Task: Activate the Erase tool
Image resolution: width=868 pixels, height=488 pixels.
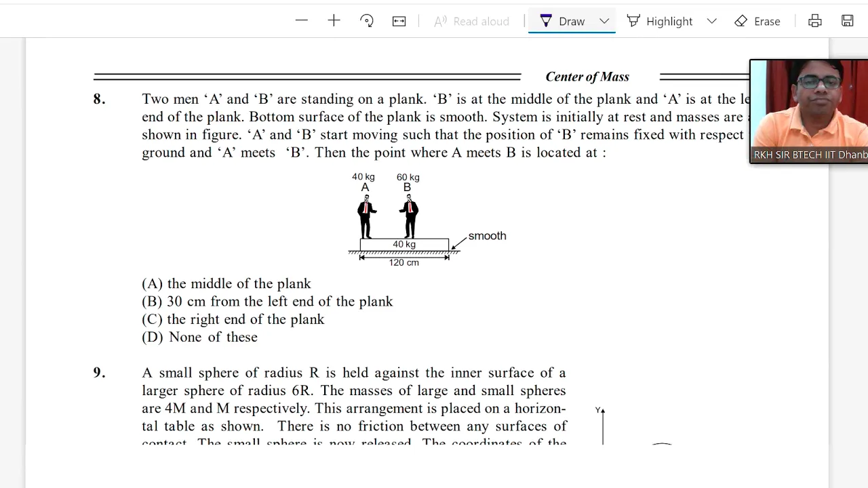Action: pos(757,21)
